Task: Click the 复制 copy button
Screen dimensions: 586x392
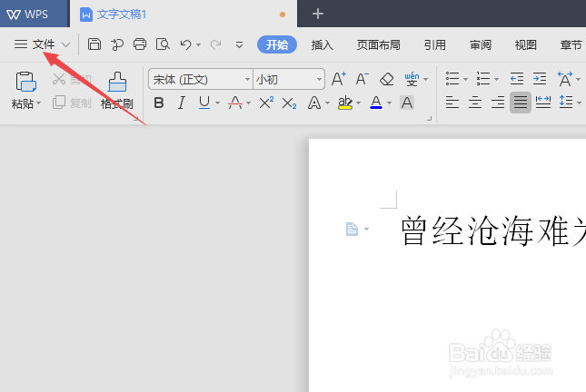Action: point(72,103)
